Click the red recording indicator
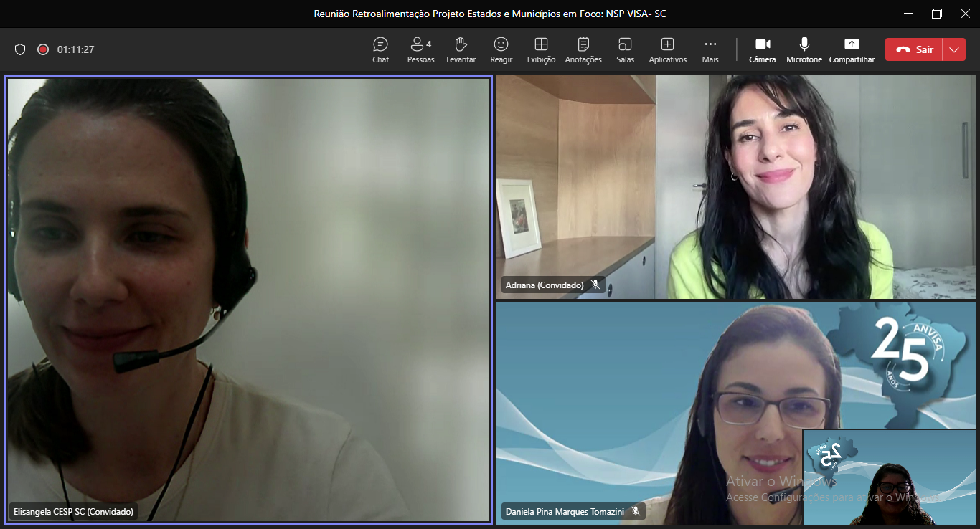This screenshot has width=980, height=529. (43, 49)
